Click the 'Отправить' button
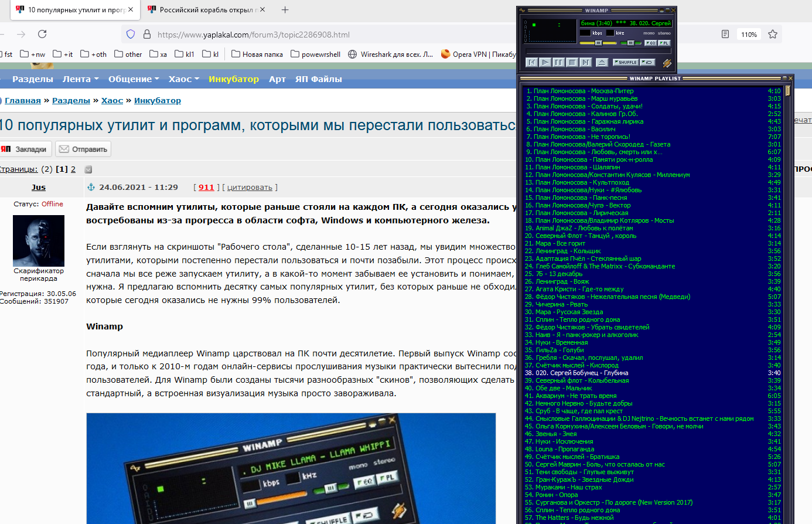 [83, 149]
